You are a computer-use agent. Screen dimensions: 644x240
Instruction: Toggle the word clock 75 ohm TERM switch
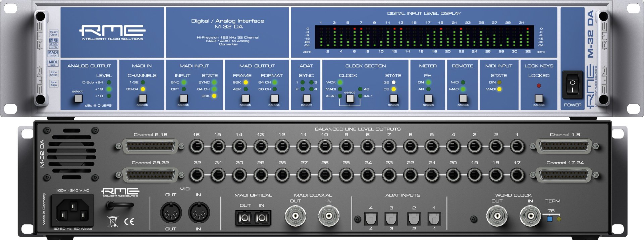pos(549,219)
